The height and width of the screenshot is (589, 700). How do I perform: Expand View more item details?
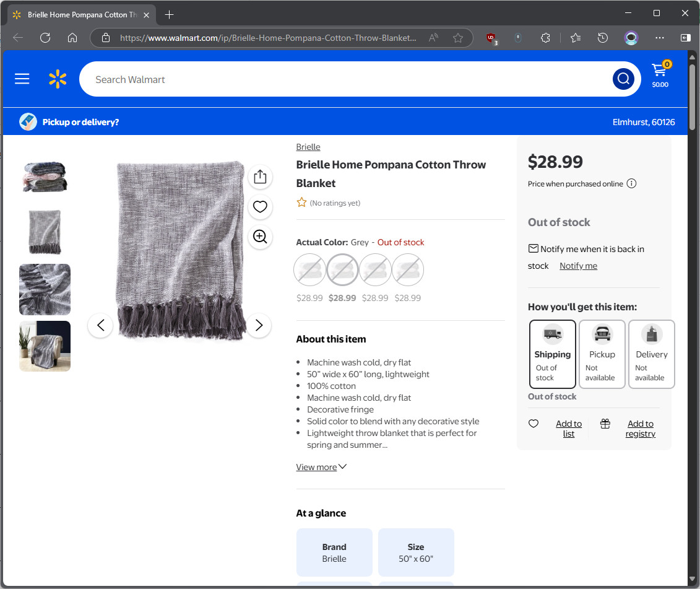pos(321,467)
